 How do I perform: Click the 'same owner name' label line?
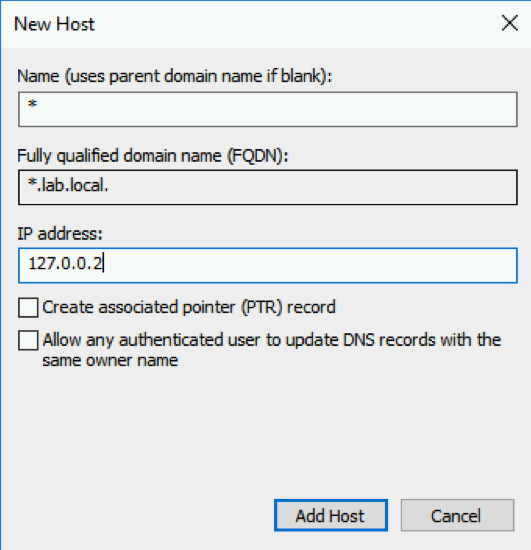pos(110,361)
